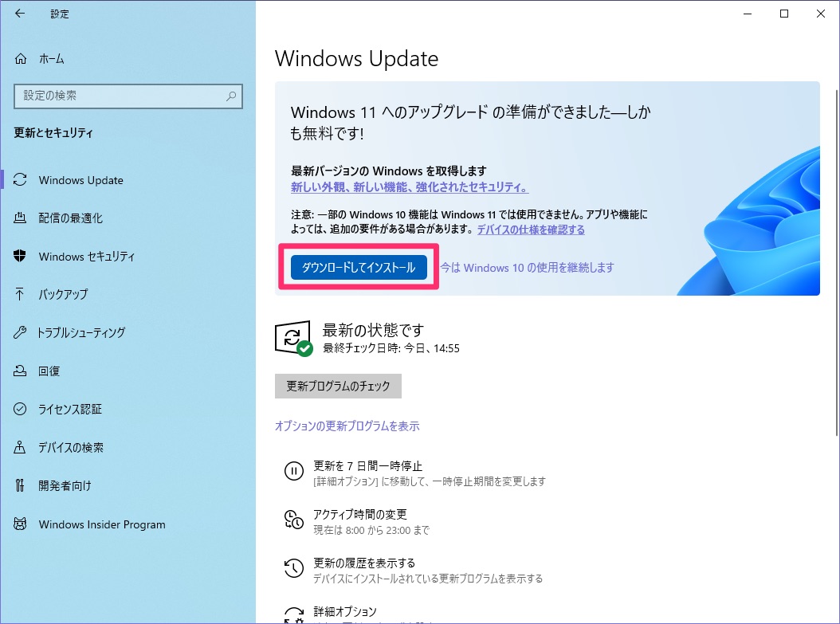Screen dimensions: 840x624
Task: Click the 配信の最適化 sidebar icon
Action: coord(20,218)
